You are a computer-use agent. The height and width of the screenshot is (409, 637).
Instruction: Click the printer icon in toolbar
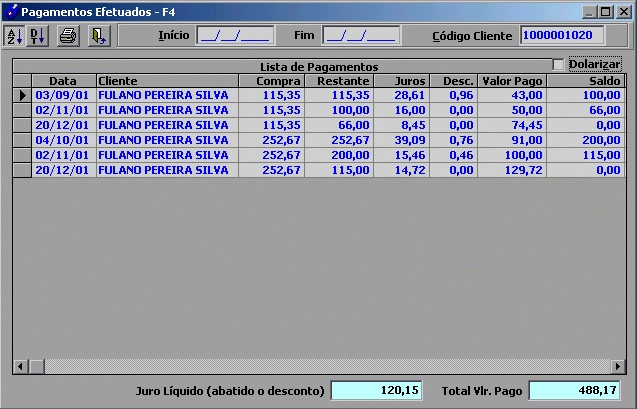68,36
